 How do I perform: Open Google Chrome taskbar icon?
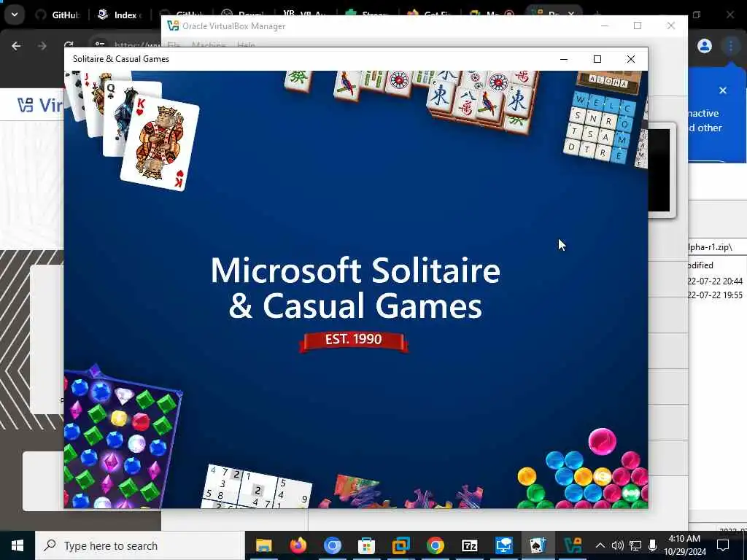point(435,545)
